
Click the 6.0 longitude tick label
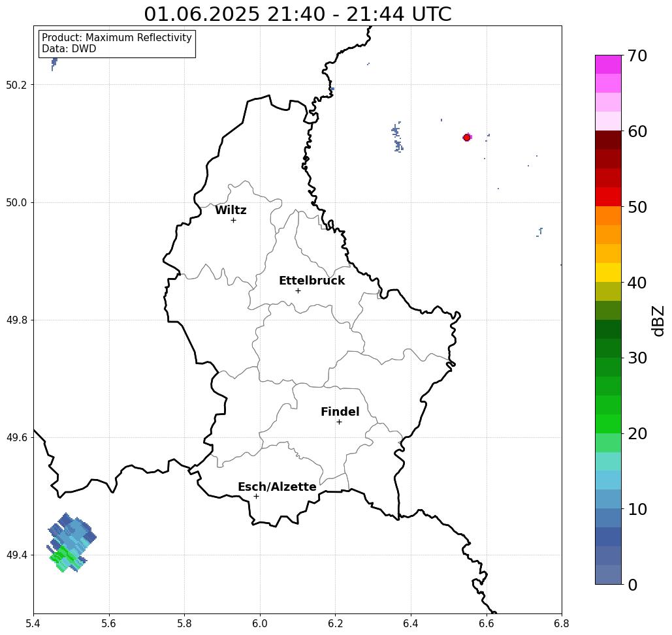point(260,623)
